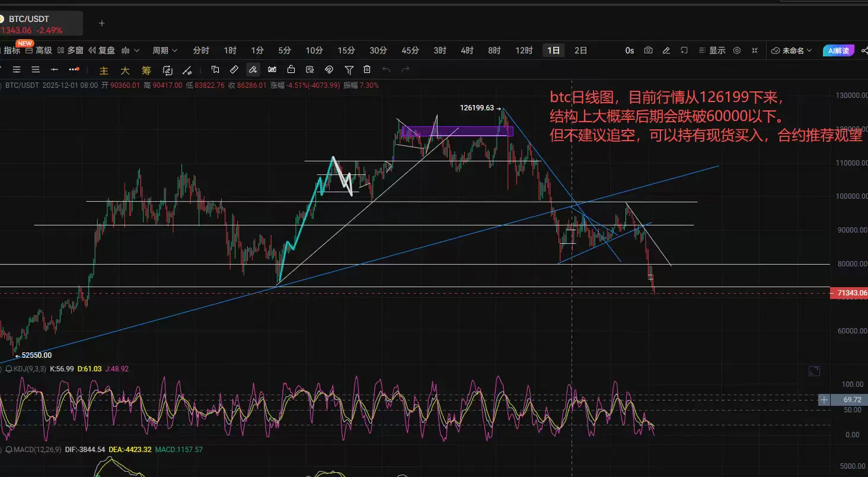
Task: Delete drawings with trash icon
Action: point(367,69)
